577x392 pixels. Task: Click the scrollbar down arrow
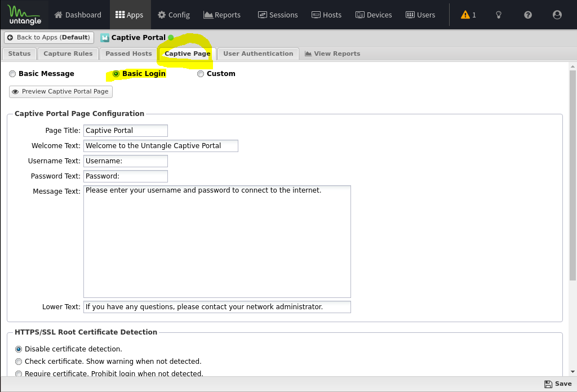point(572,372)
